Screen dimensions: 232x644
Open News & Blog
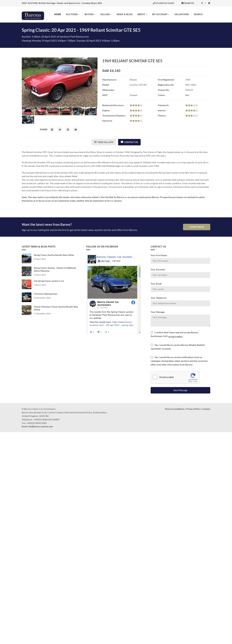[x=124, y=14]
